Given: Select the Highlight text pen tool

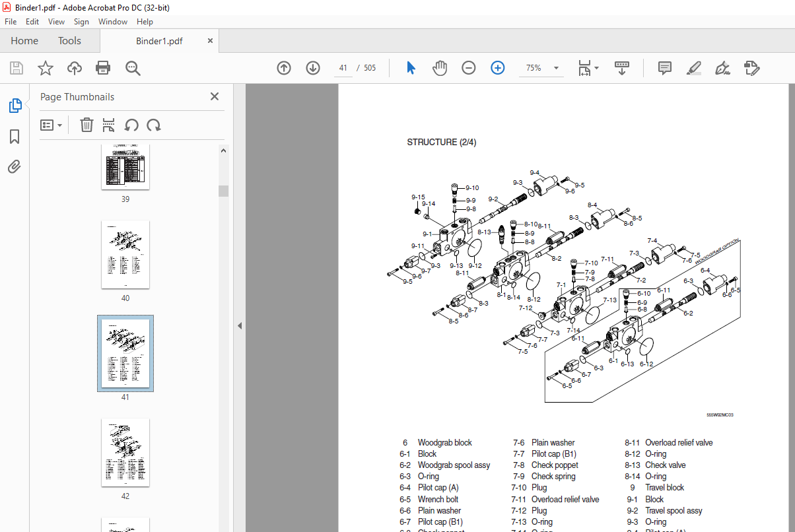Looking at the screenshot, I should point(693,68).
